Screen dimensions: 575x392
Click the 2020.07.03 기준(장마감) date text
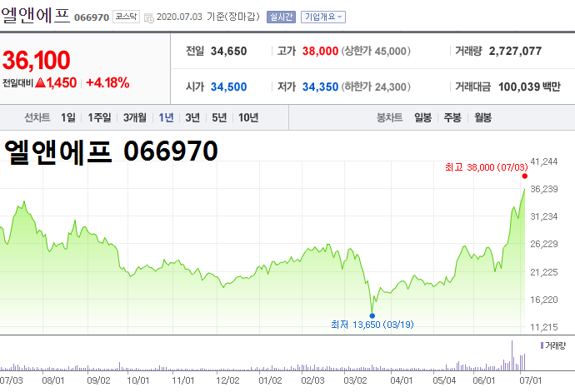(208, 17)
